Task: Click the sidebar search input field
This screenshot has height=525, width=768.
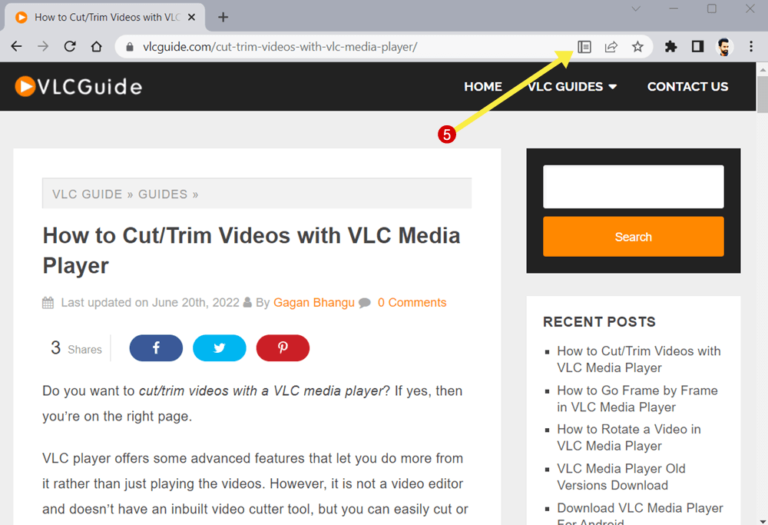Action: [x=633, y=187]
